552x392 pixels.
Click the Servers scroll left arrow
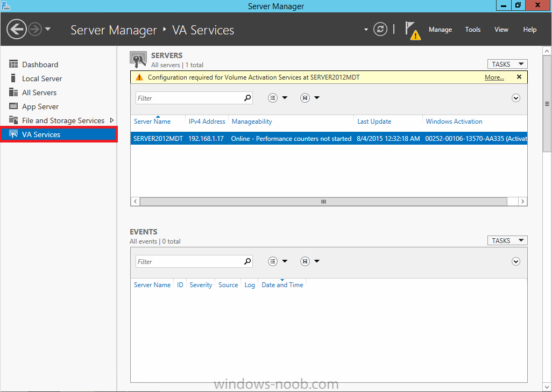(135, 202)
